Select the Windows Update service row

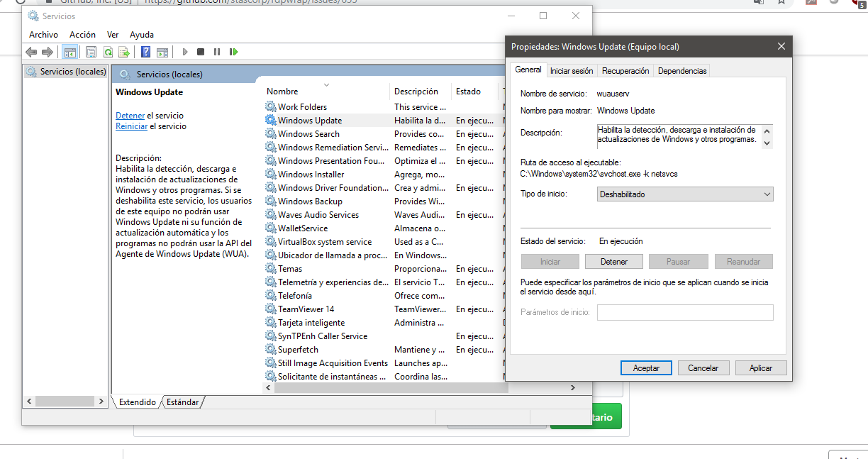tap(383, 120)
